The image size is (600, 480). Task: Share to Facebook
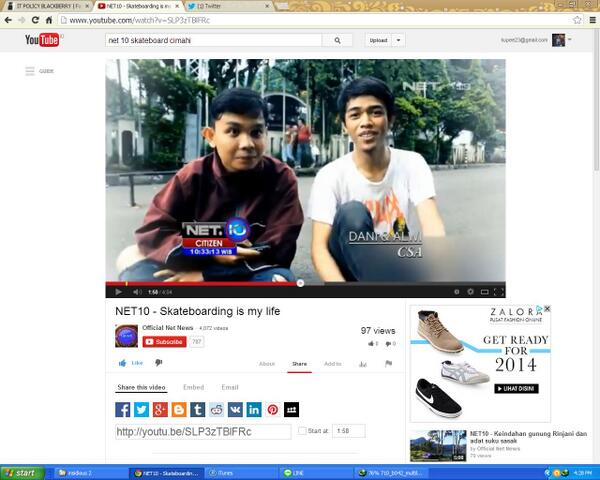[122, 410]
